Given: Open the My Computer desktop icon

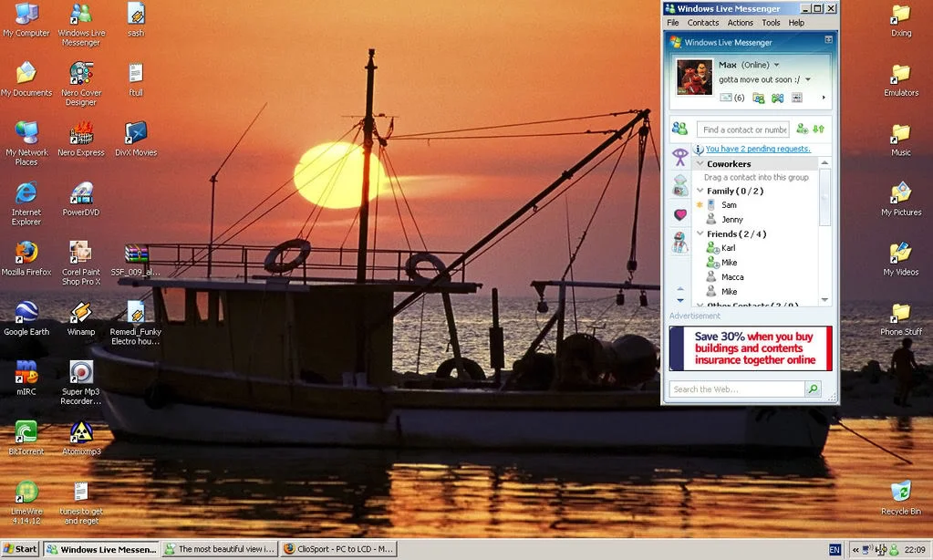Looking at the screenshot, I should click(26, 20).
